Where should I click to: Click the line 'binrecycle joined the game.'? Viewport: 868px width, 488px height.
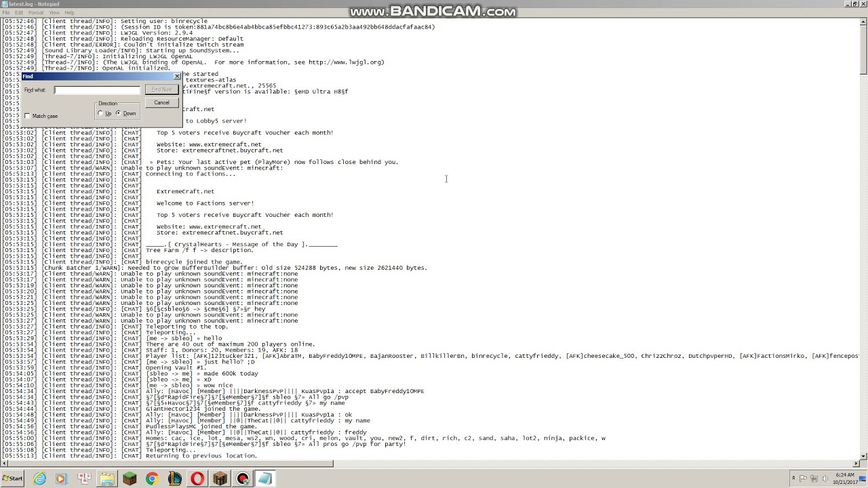click(194, 262)
